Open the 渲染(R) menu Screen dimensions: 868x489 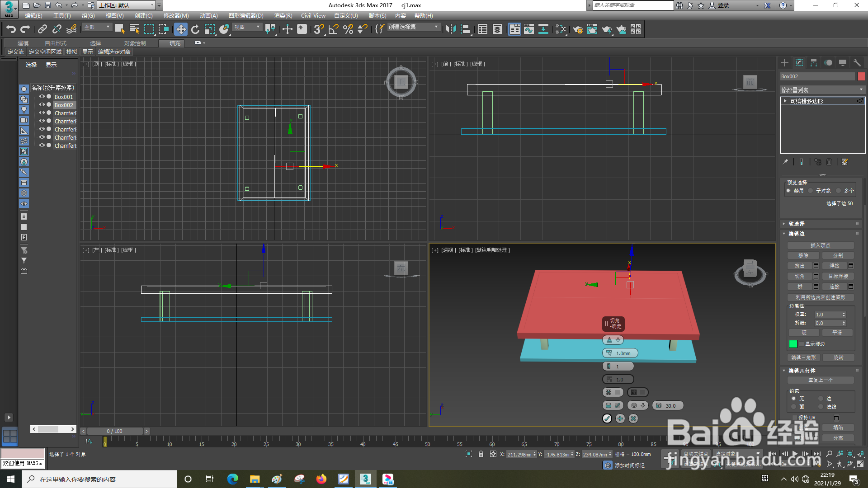(283, 16)
